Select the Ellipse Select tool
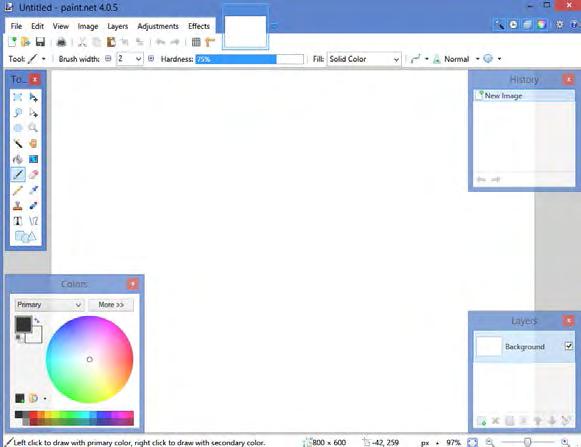Screen dimensions: 581x447 17,128
